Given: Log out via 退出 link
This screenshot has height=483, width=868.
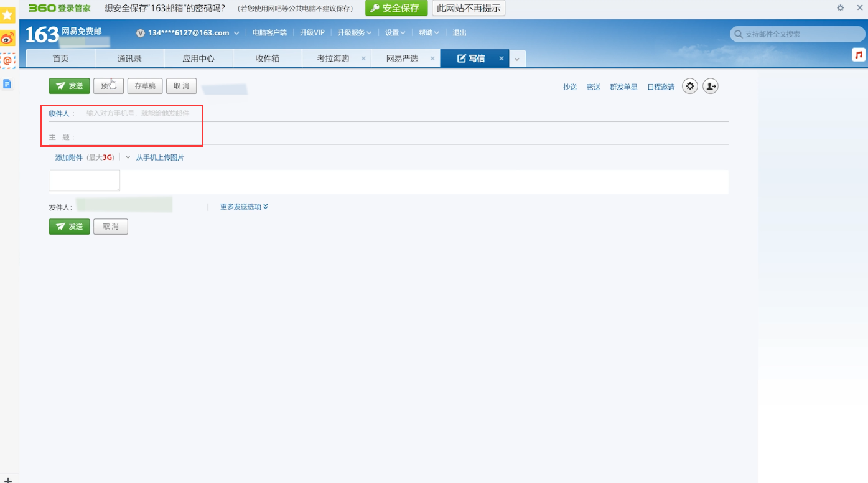Looking at the screenshot, I should pyautogui.click(x=459, y=33).
